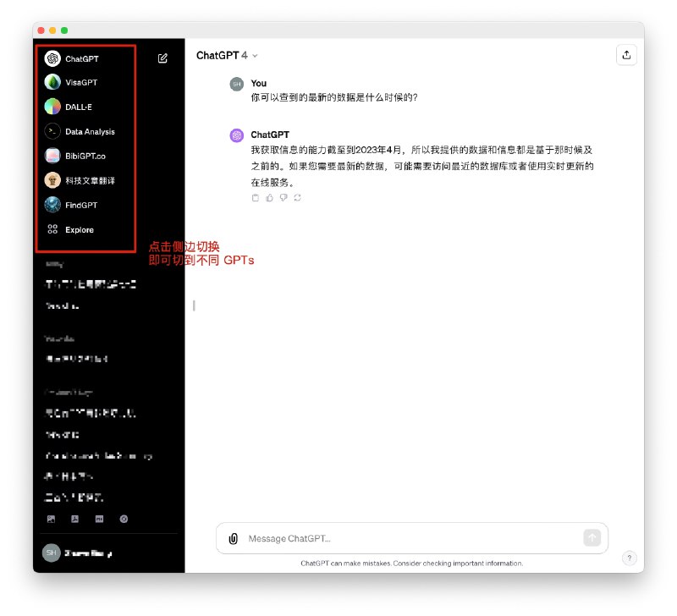Image resolution: width=677 pixels, height=616 pixels.
Task: Open Explore to browse GPTs
Action: 70,229
